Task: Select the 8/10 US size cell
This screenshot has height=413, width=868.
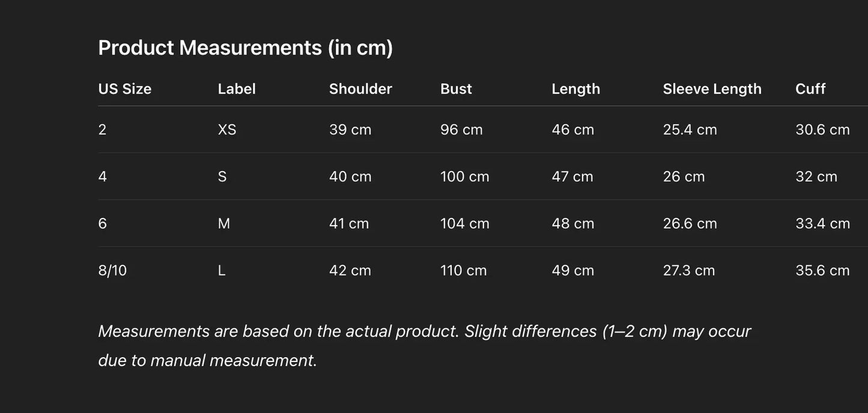Action: point(112,270)
